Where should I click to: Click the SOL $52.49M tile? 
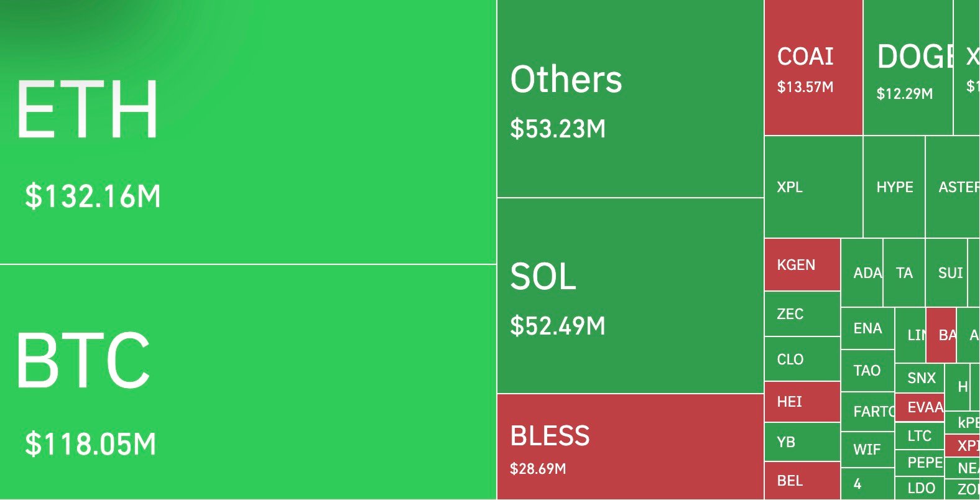tap(630, 296)
